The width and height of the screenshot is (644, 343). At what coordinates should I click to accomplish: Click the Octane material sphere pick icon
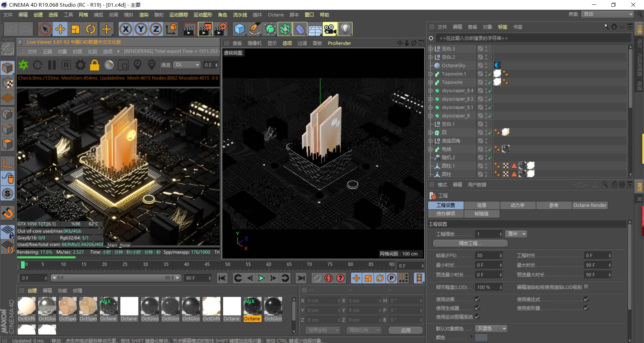(x=152, y=65)
